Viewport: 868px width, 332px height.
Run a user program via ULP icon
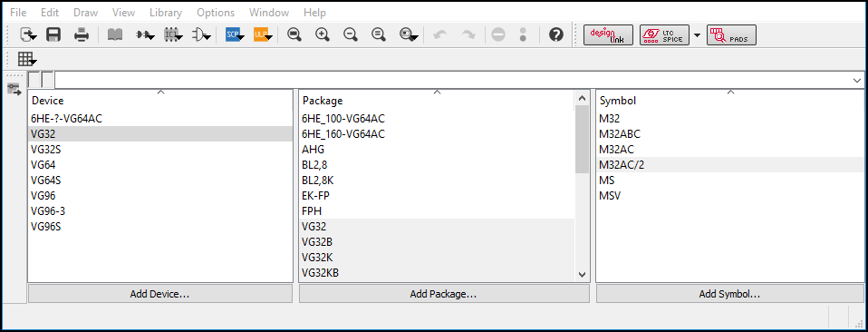pos(264,34)
